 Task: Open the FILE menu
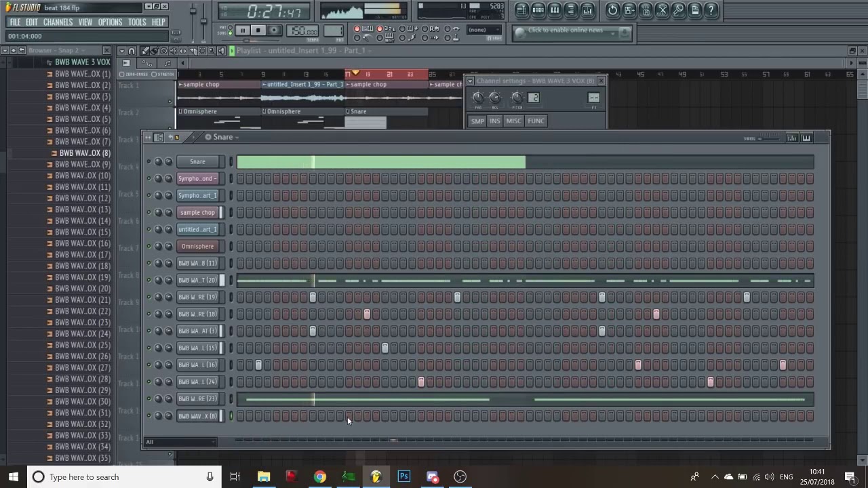pyautogui.click(x=14, y=22)
